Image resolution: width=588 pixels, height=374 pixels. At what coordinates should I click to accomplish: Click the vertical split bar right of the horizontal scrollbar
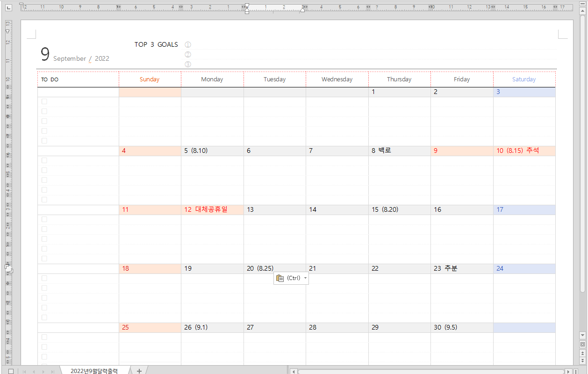(575, 371)
